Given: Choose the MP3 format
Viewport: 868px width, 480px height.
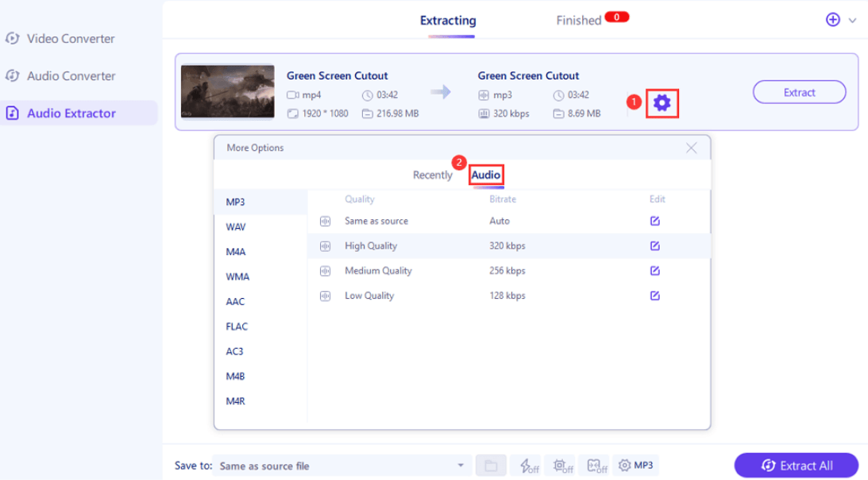Looking at the screenshot, I should 260,203.
